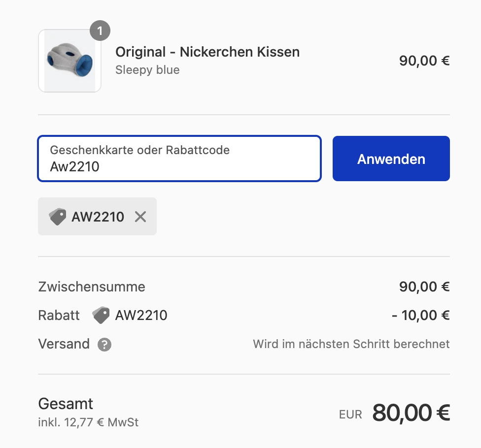Viewport: 481px width, 448px height.
Task: Click the Zwischensumme amount of 90,00 €
Action: (424, 287)
